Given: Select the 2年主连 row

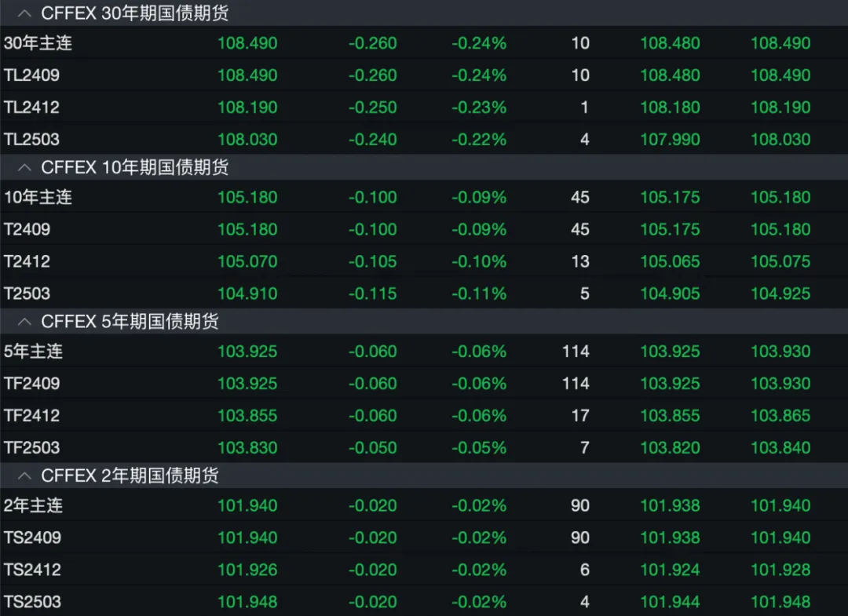Looking at the screenshot, I should (33, 505).
